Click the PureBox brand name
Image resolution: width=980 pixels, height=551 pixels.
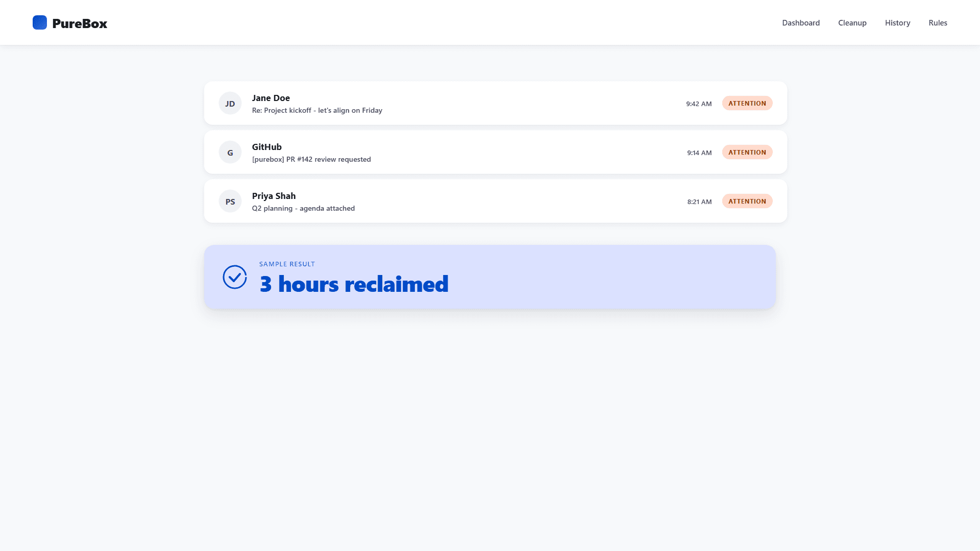point(80,23)
